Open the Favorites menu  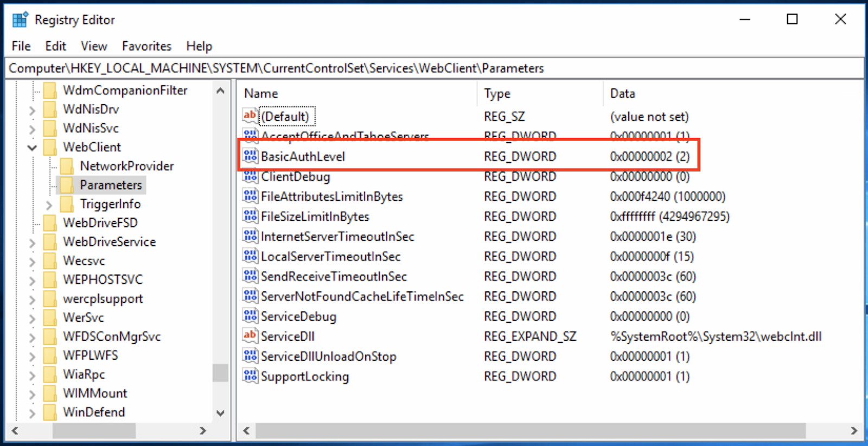point(146,46)
